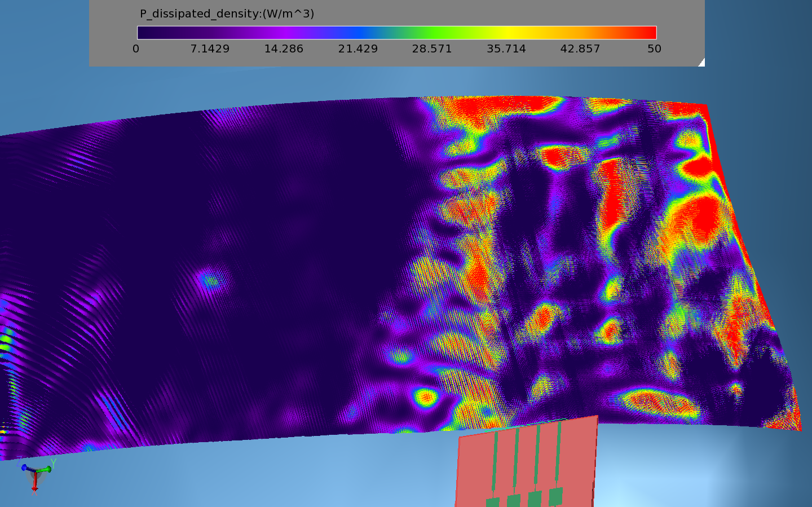Grab the legend corner resize handle
This screenshot has width=812, height=507.
coord(701,63)
